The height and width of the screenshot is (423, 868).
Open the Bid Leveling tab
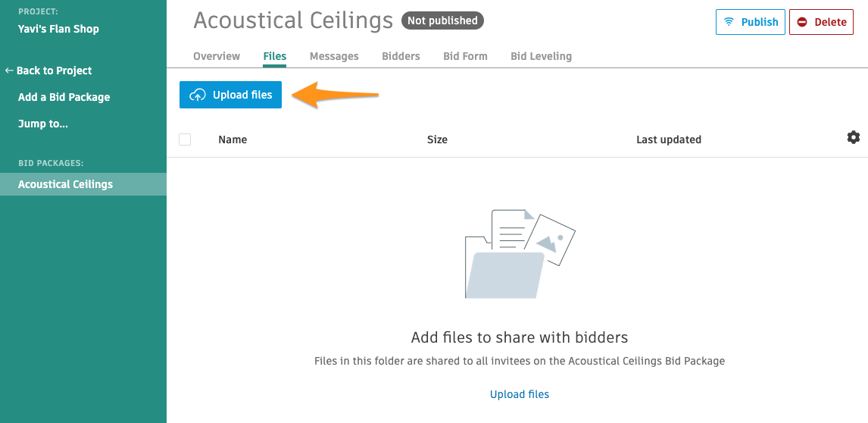[541, 56]
